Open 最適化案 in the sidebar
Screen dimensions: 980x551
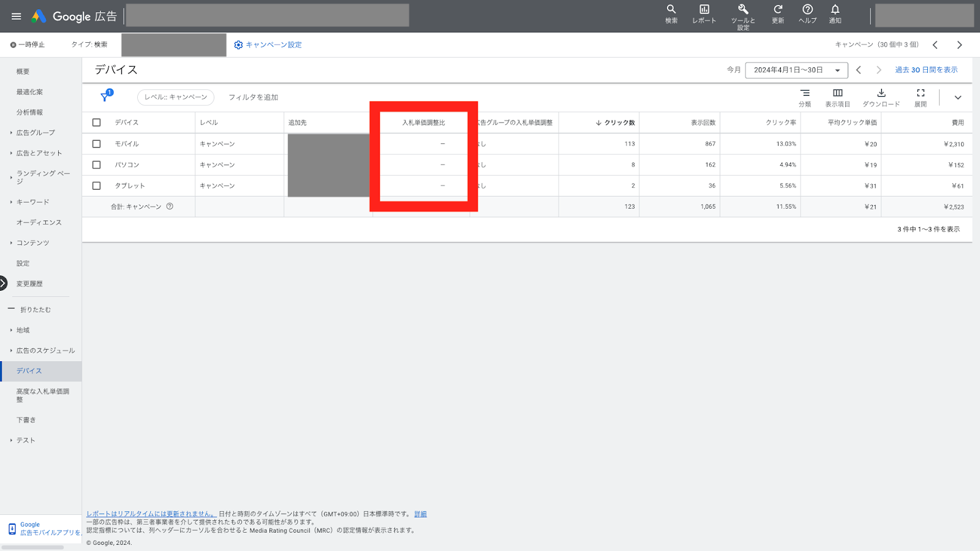tap(29, 92)
